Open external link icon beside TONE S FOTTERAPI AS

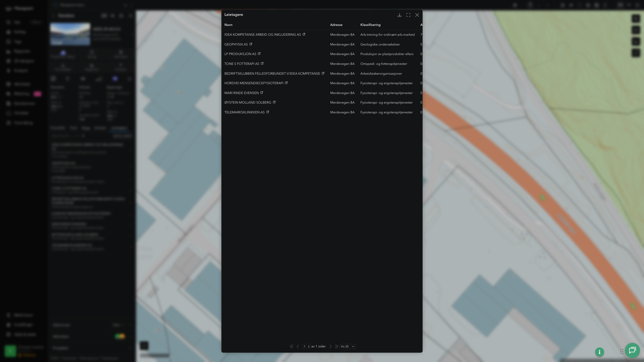[x=262, y=64]
